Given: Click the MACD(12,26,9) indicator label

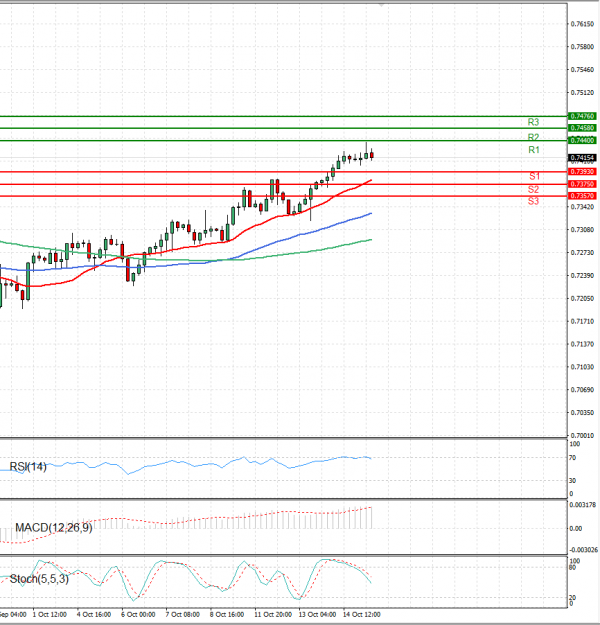Looking at the screenshot, I should tap(53, 527).
